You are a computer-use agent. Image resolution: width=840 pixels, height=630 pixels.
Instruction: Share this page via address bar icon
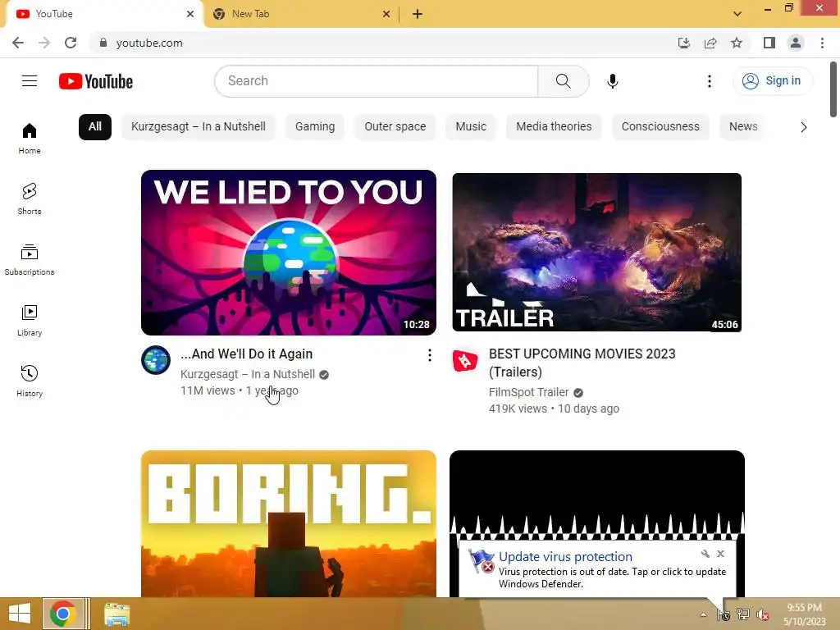pyautogui.click(x=710, y=43)
